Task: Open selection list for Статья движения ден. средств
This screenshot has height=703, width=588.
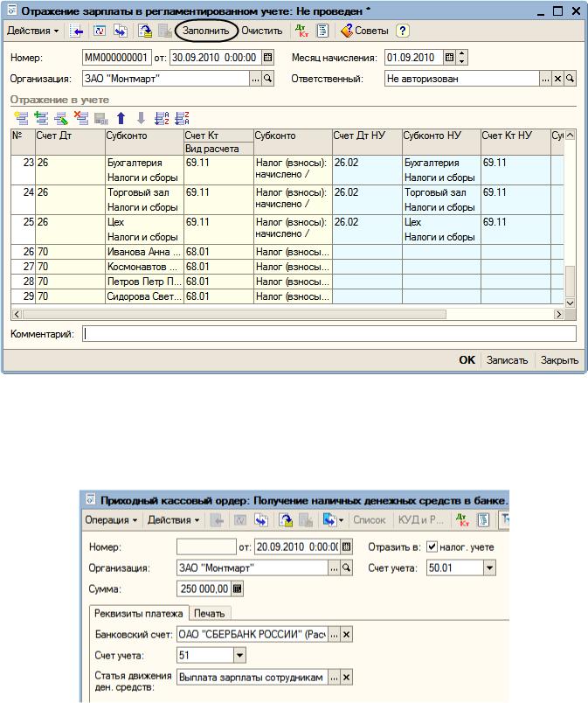Action: pos(334,678)
